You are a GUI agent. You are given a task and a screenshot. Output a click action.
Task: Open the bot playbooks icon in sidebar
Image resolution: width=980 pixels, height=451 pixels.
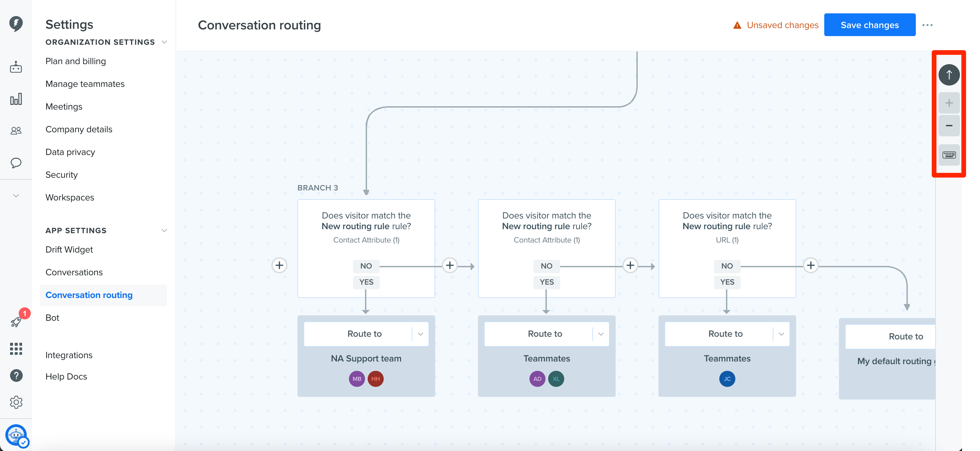pos(16,67)
